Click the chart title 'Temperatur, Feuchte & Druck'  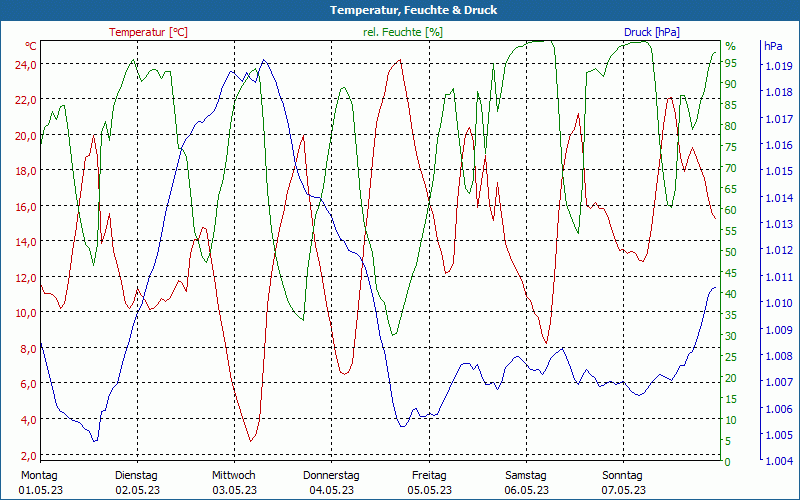413,10
